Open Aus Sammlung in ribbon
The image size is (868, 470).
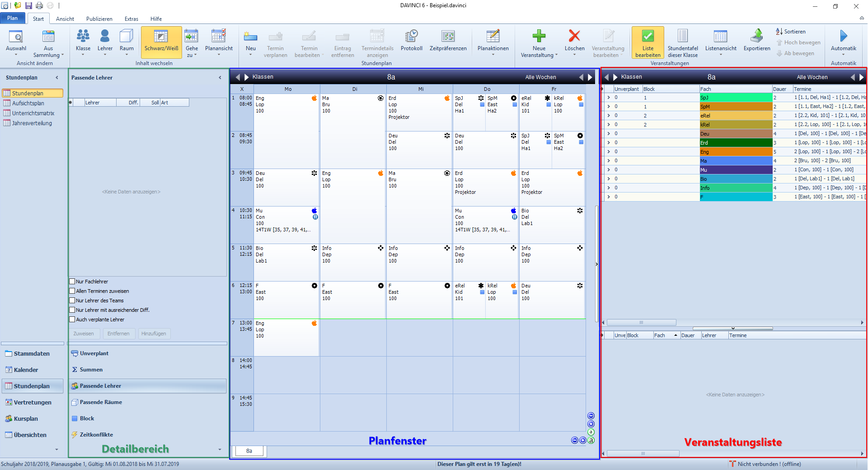coord(48,42)
